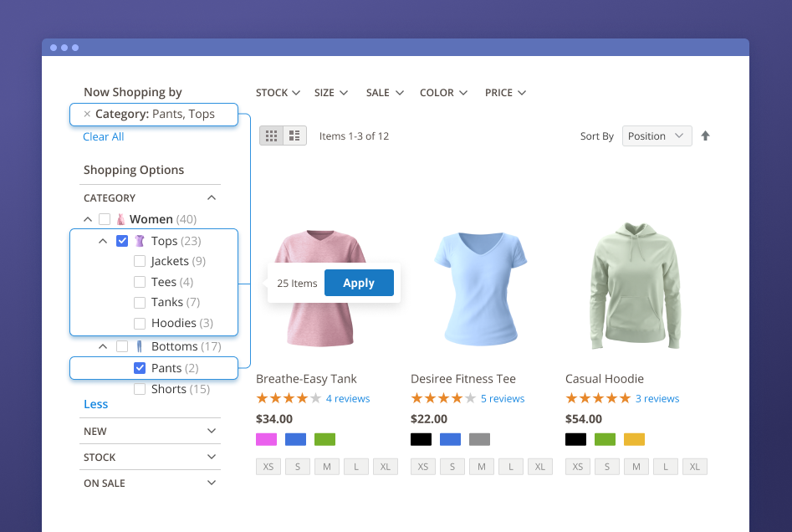Click the sort direction arrow icon
Viewport: 792px width, 532px height.
[x=705, y=136]
